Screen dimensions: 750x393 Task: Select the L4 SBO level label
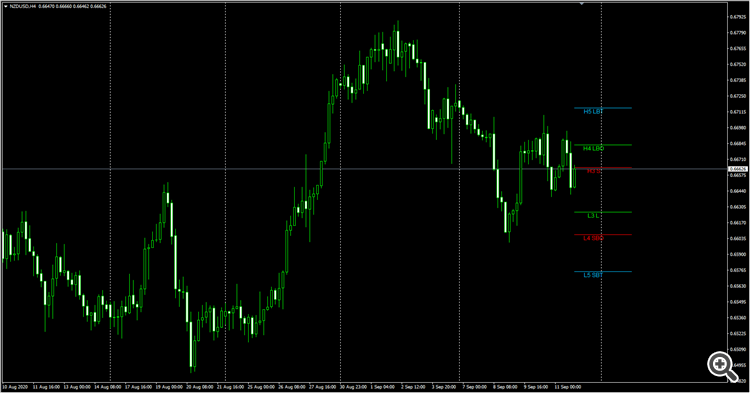(x=593, y=238)
